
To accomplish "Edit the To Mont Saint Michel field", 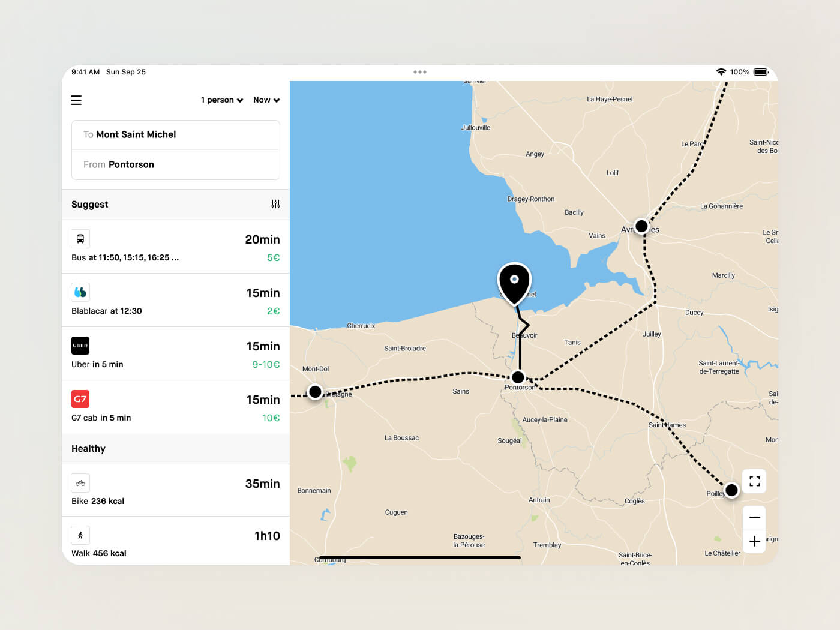I will point(176,135).
